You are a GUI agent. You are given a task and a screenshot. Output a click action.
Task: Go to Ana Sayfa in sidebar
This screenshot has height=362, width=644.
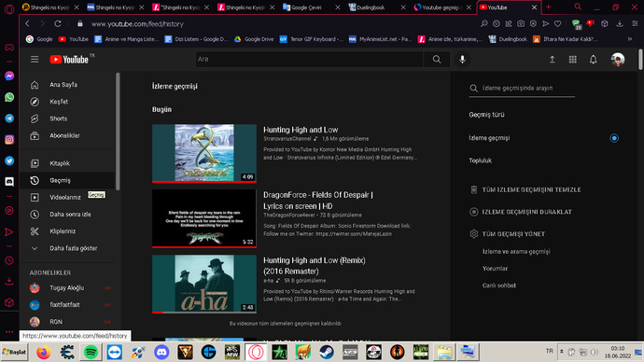pos(68,85)
